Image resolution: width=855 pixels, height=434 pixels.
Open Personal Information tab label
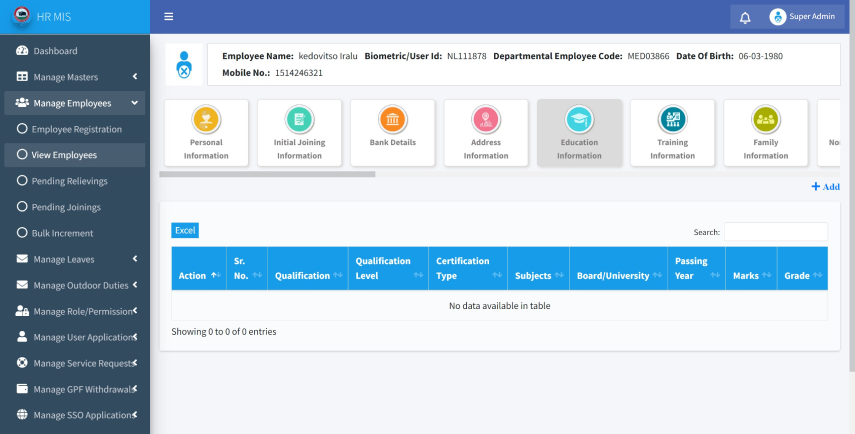coord(206,149)
